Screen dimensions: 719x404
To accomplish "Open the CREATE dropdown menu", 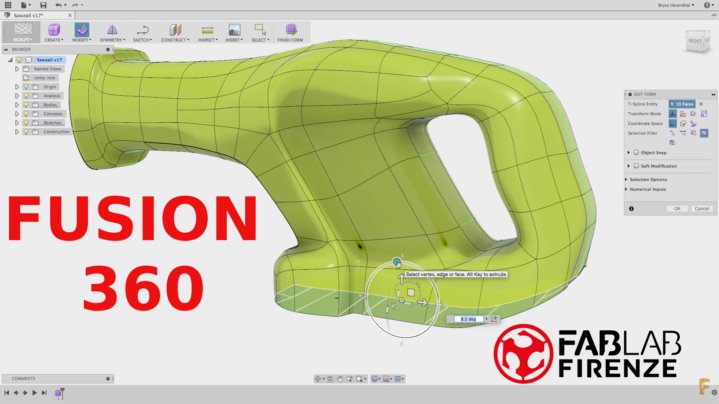I will 54,40.
